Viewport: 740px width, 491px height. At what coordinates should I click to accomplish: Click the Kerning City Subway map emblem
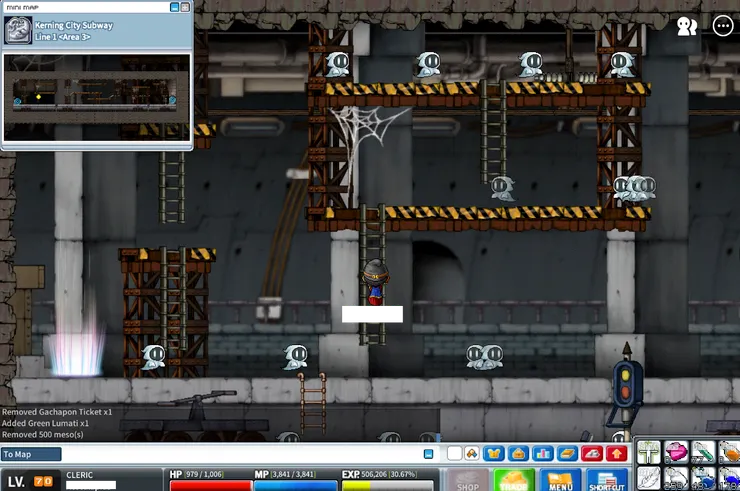tap(18, 30)
